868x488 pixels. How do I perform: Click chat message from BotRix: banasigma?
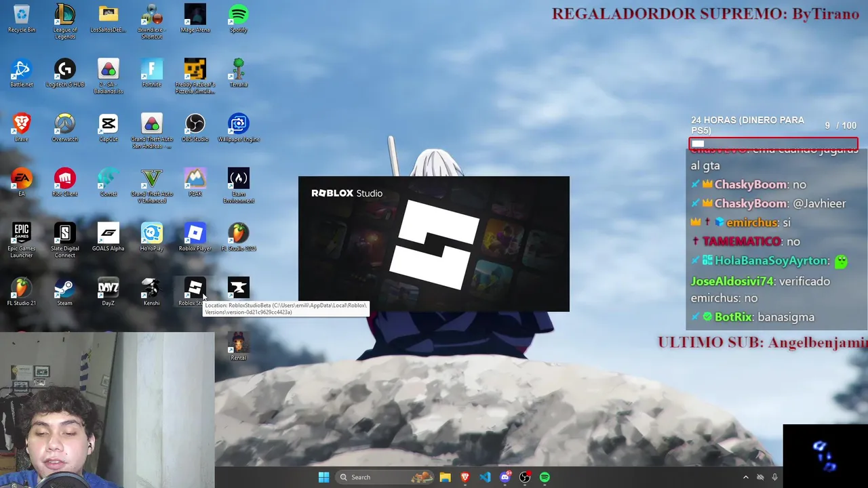tap(753, 317)
